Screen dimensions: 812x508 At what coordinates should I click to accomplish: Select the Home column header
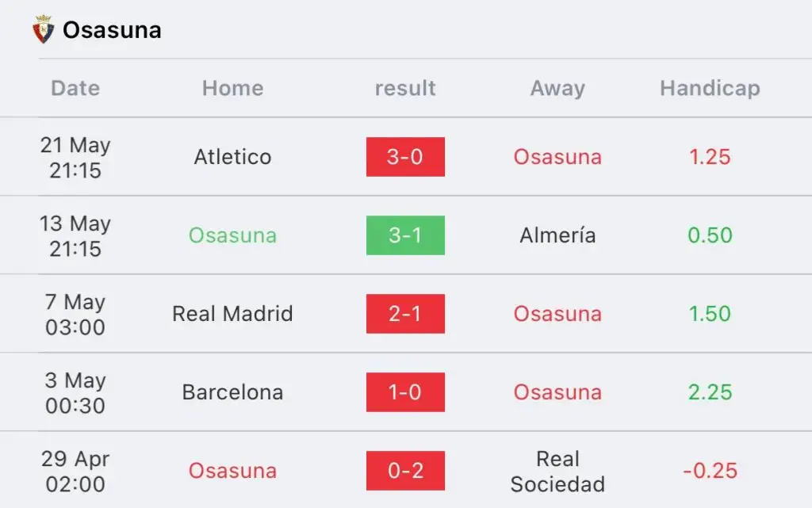point(232,88)
